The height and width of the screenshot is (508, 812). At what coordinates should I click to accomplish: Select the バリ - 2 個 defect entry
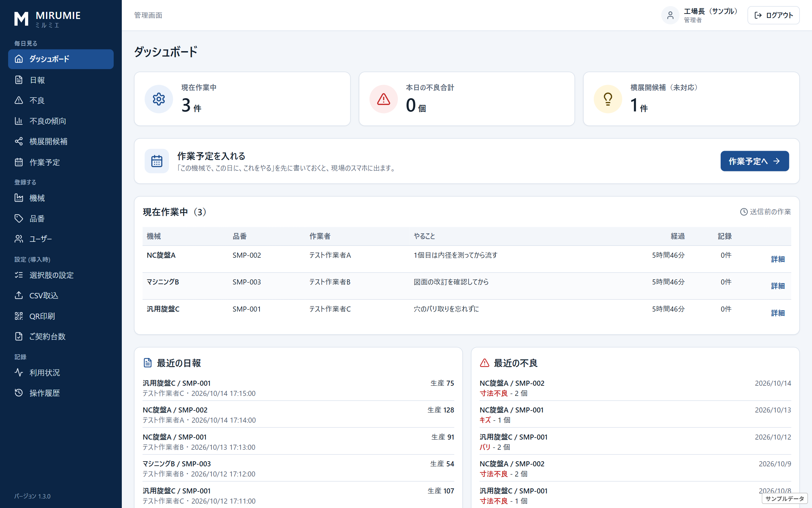[x=635, y=442]
